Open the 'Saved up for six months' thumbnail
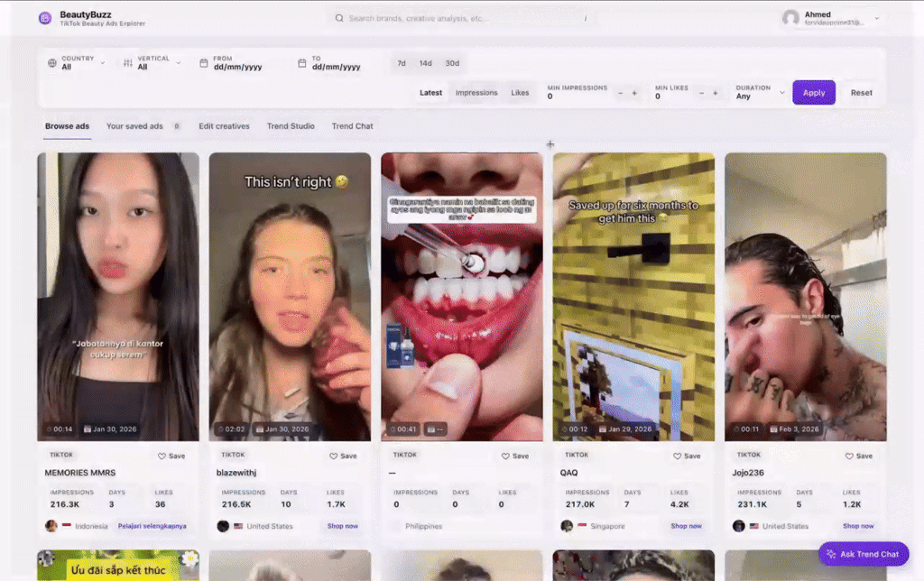 [633, 297]
